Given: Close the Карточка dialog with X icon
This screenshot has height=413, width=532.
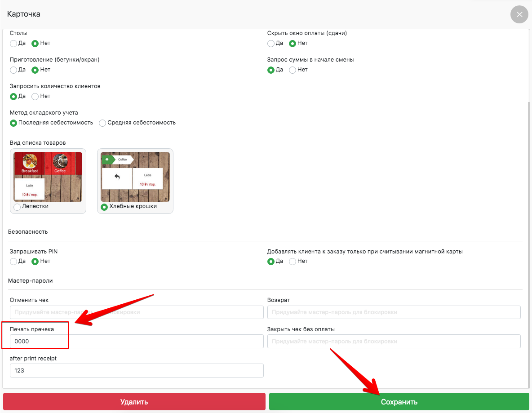Looking at the screenshot, I should 519,14.
